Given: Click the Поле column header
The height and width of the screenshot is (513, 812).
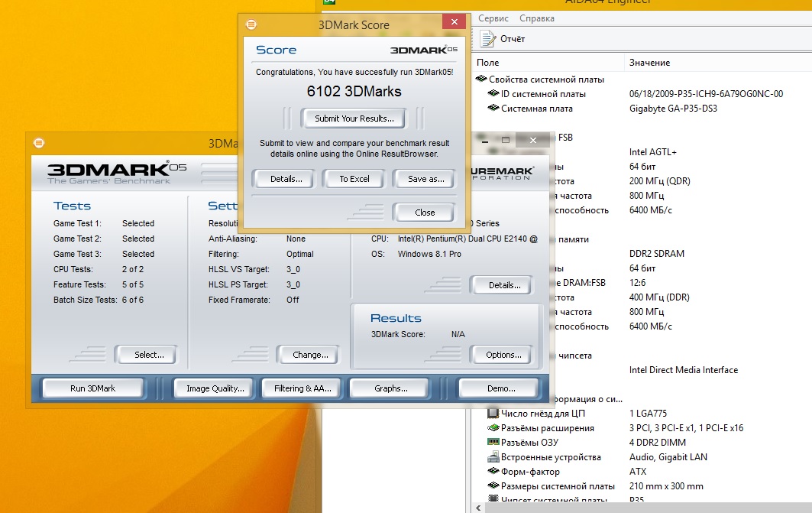Looking at the screenshot, I should (488, 63).
